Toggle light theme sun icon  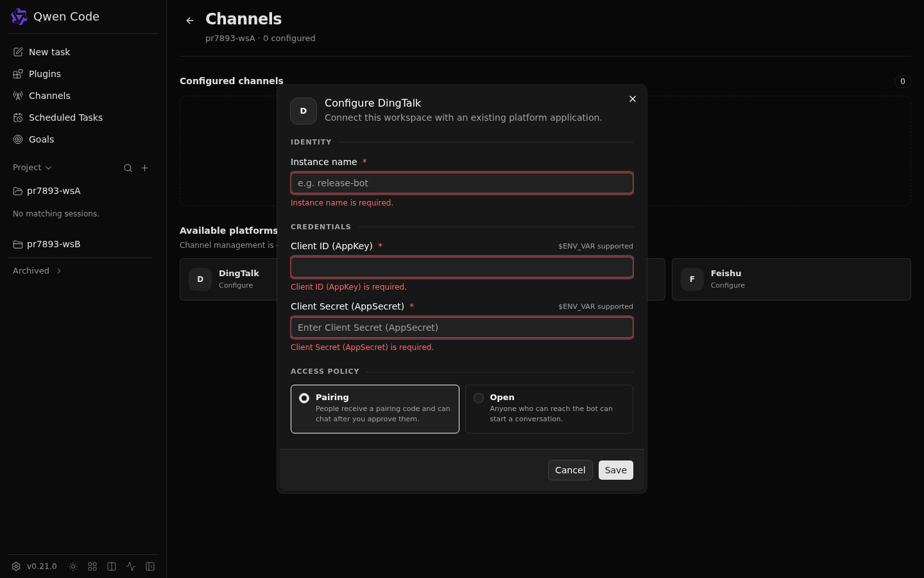coord(73,566)
